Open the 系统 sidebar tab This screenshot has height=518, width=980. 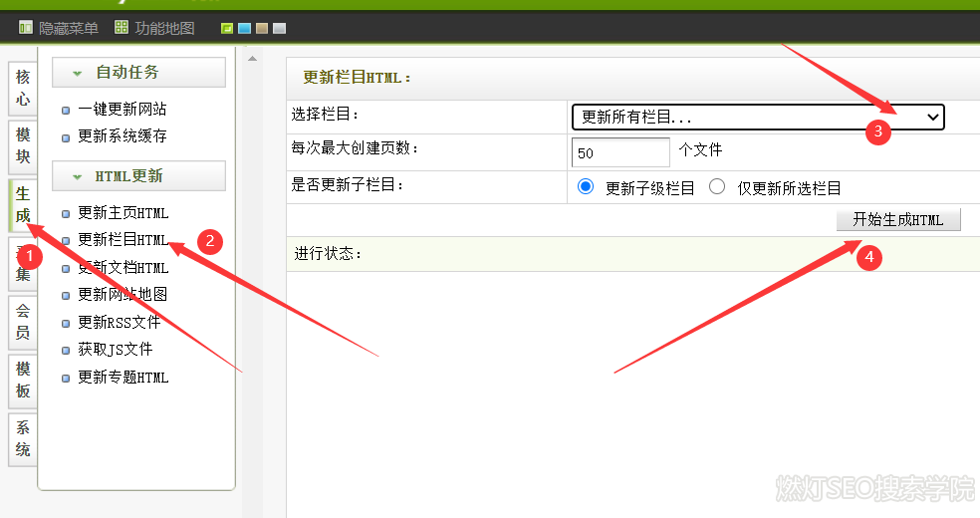point(23,439)
